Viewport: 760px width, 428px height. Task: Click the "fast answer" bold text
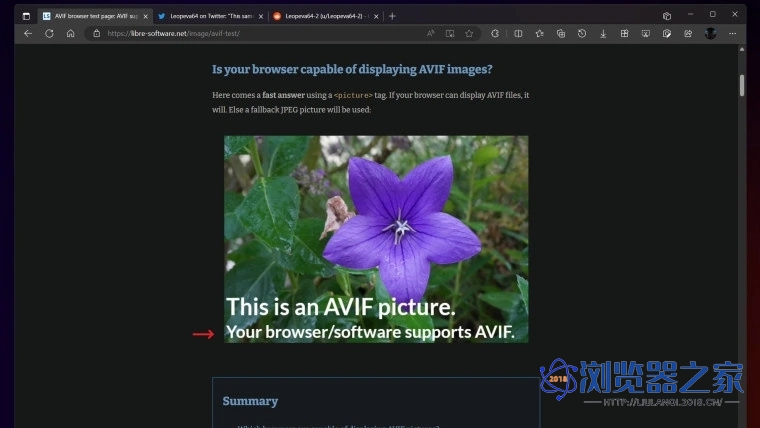tap(284, 95)
